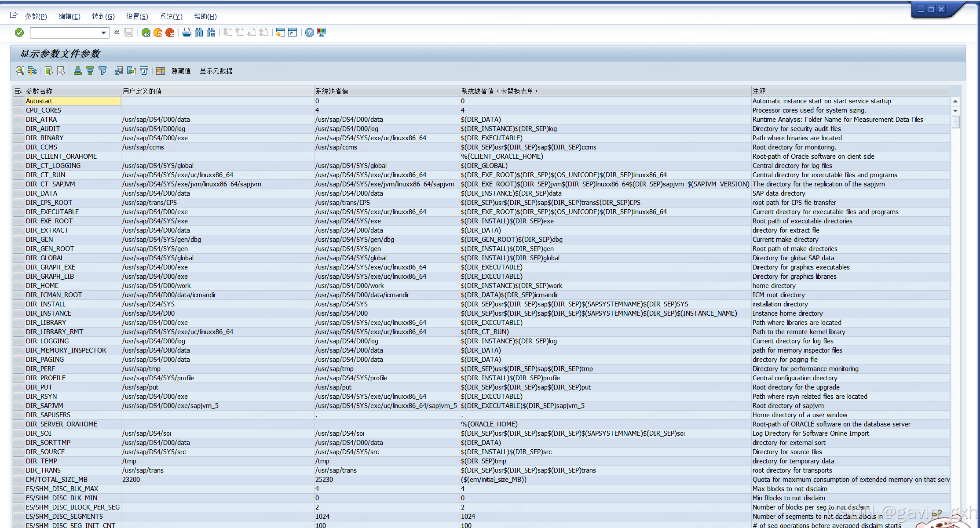Select the Sort ascending icon

pyautogui.click(x=78, y=71)
